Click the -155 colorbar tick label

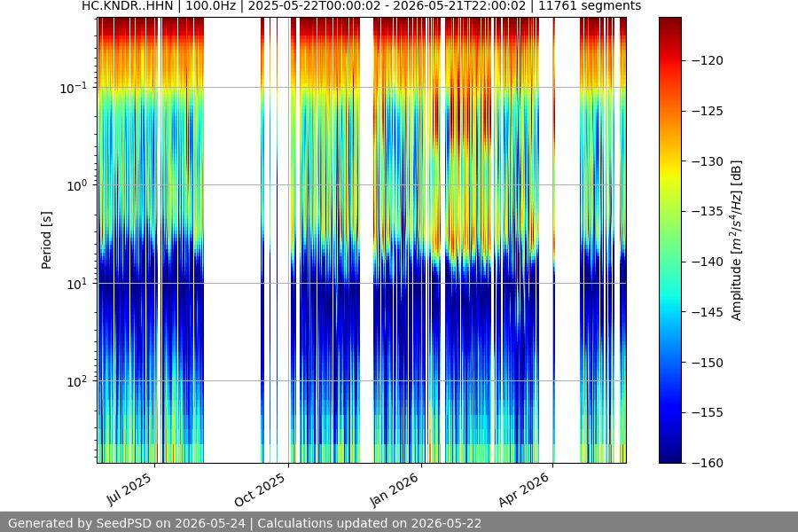pos(708,412)
